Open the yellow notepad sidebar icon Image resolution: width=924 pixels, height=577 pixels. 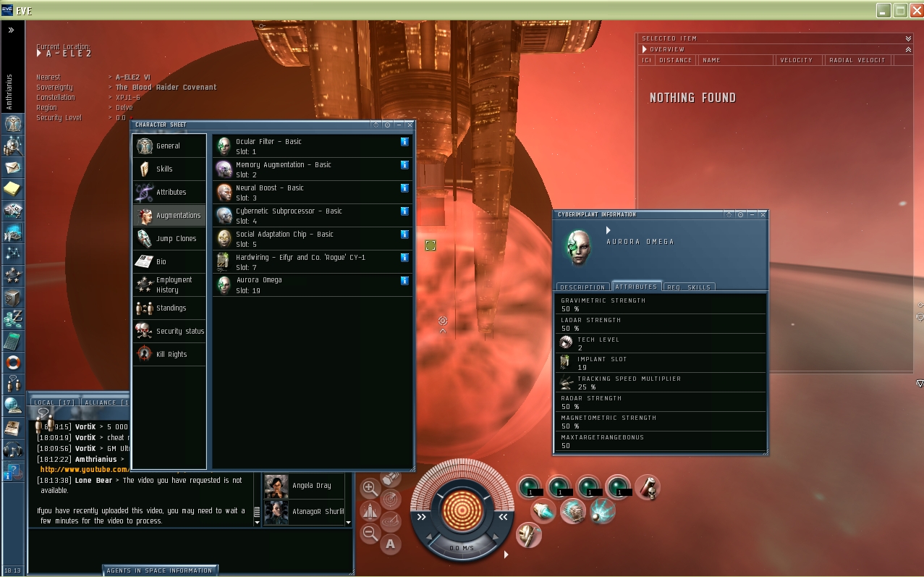pyautogui.click(x=13, y=190)
